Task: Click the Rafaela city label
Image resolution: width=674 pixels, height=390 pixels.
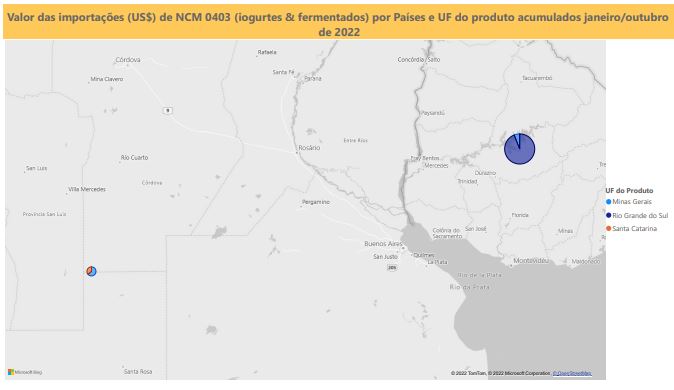Action: pos(267,52)
